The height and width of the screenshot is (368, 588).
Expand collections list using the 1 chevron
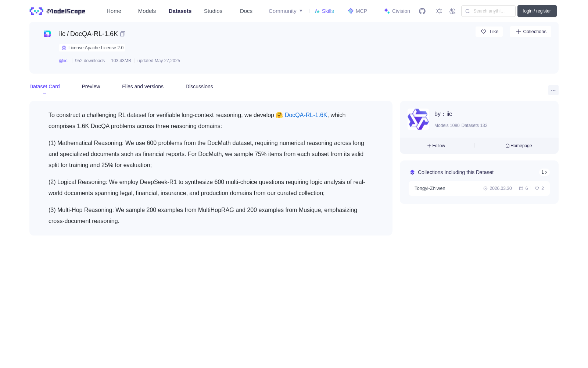[x=544, y=172]
